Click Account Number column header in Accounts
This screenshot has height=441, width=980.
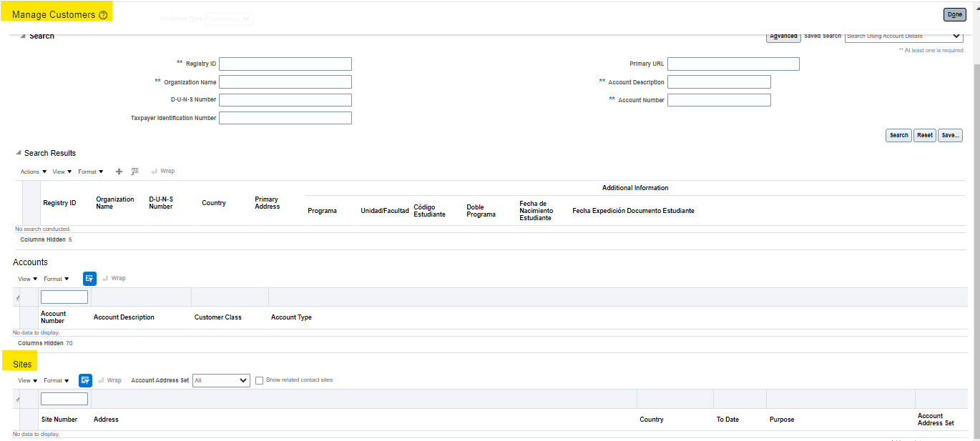coord(54,317)
